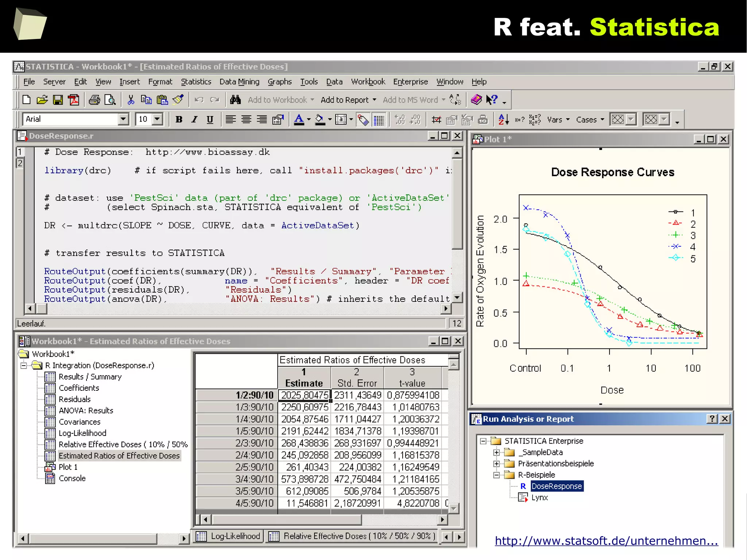Click the Print Preview icon
This screenshot has width=747, height=560.
coord(110,100)
